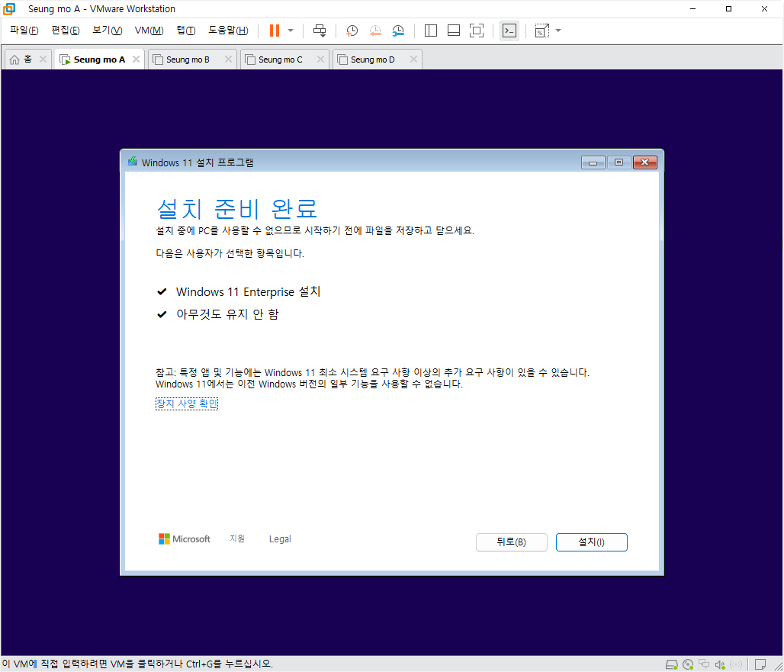Minimize the Windows 11 setup dialog

point(593,162)
